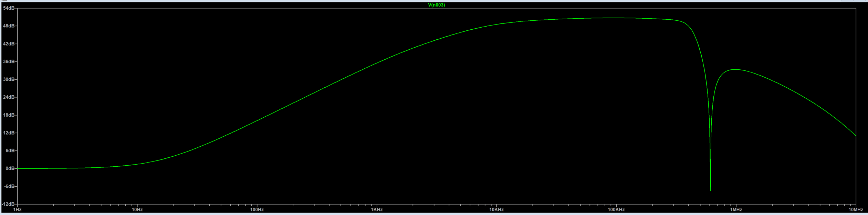The image size is (868, 215).
Task: Click the -12dB vertical axis label
Action: (x=8, y=204)
